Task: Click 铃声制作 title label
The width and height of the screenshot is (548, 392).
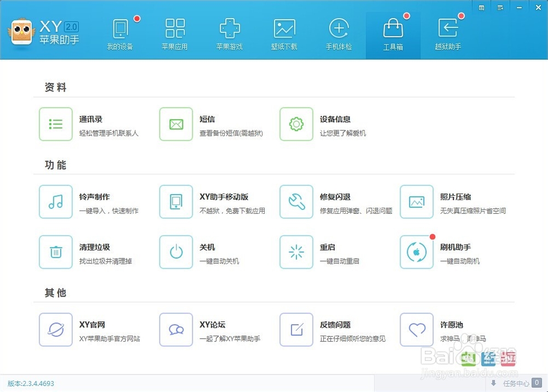Action: point(95,197)
